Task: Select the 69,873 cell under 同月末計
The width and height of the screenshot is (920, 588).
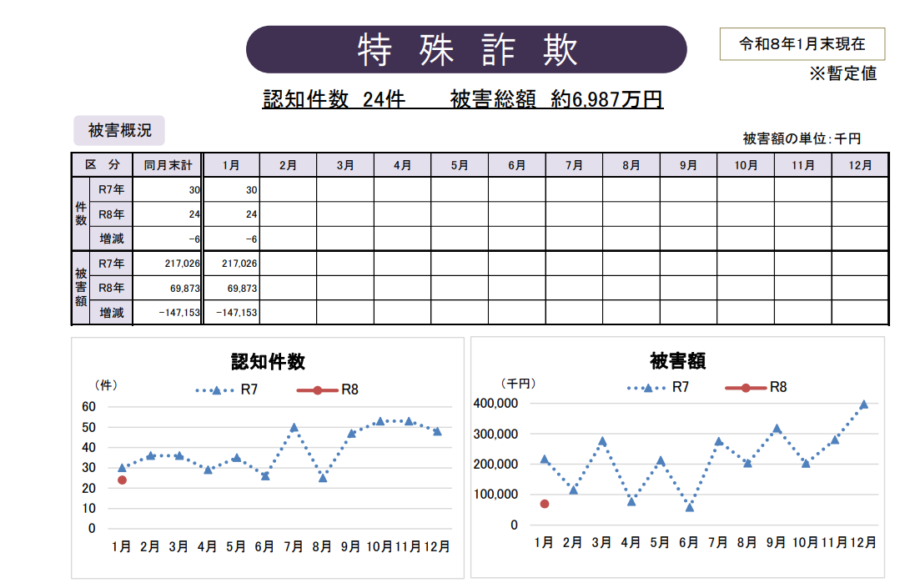Action: 168,289
